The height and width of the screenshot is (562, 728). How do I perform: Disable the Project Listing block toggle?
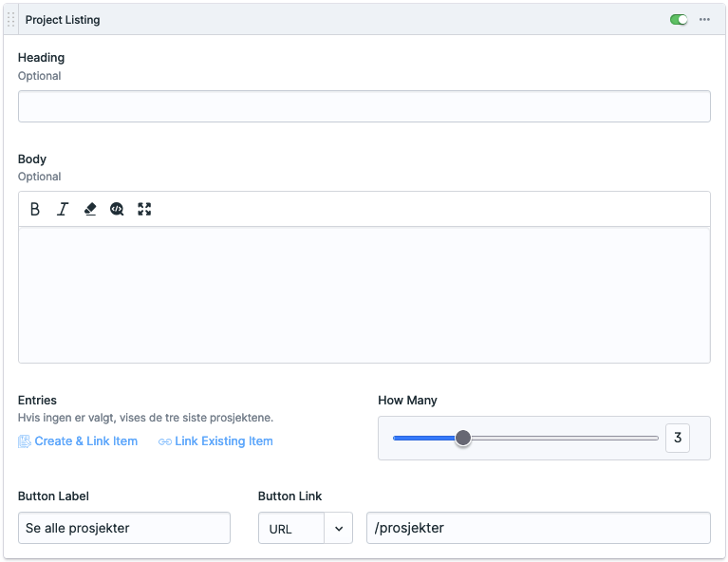pos(679,20)
